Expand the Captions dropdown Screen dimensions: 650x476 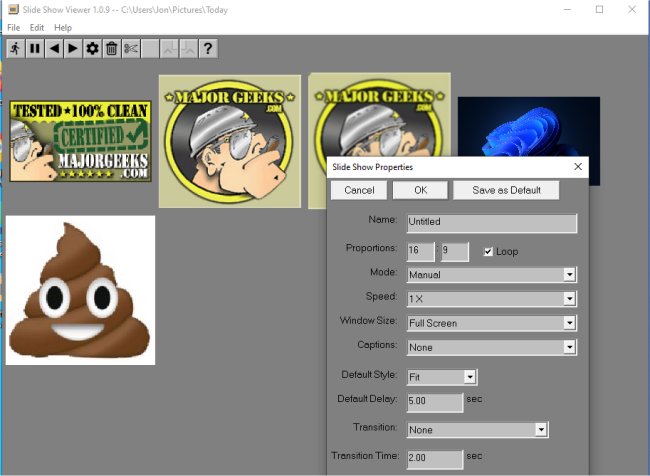[x=492, y=347]
